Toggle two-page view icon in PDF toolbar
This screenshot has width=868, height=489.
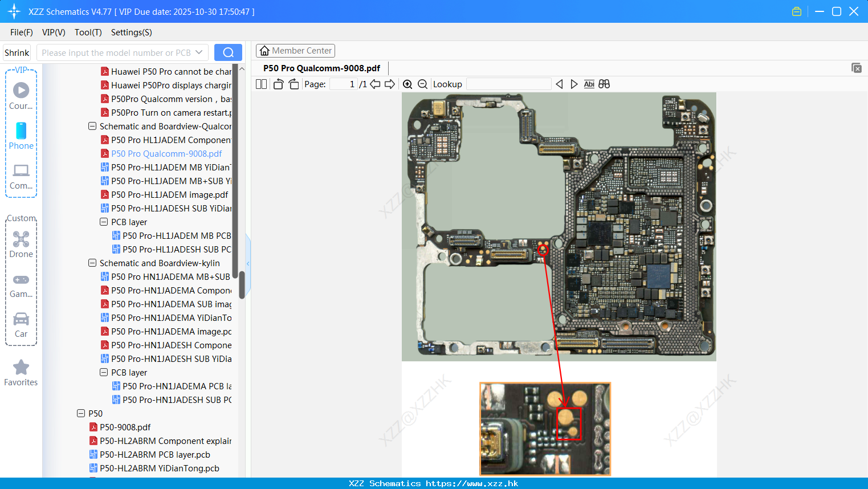pyautogui.click(x=261, y=84)
